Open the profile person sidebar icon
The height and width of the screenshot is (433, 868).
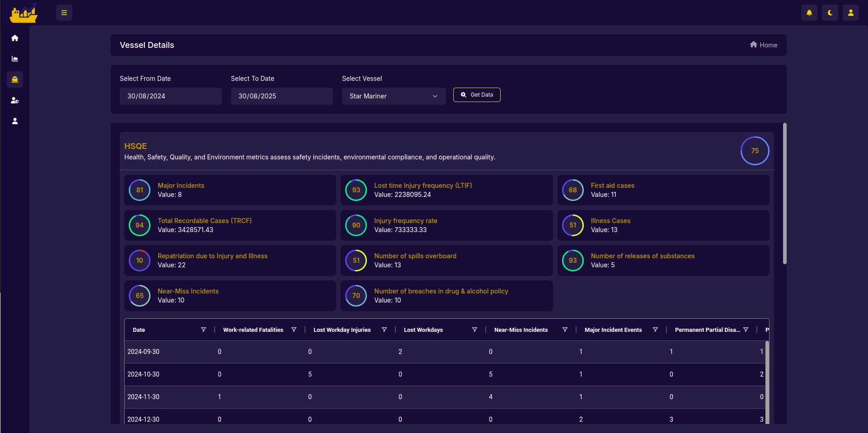click(15, 121)
